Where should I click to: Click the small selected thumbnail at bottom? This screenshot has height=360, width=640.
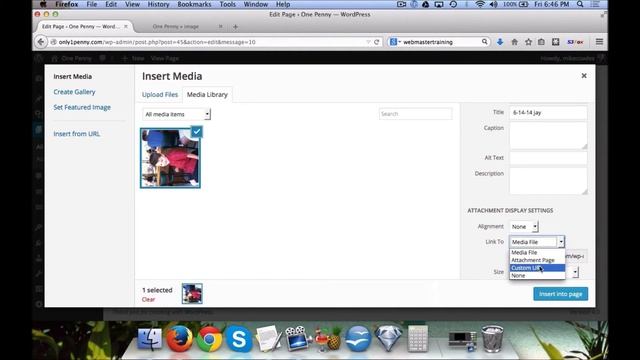point(192,293)
